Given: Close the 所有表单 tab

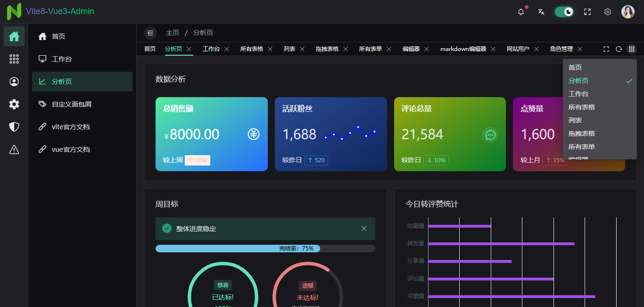Looking at the screenshot, I should tap(389, 49).
